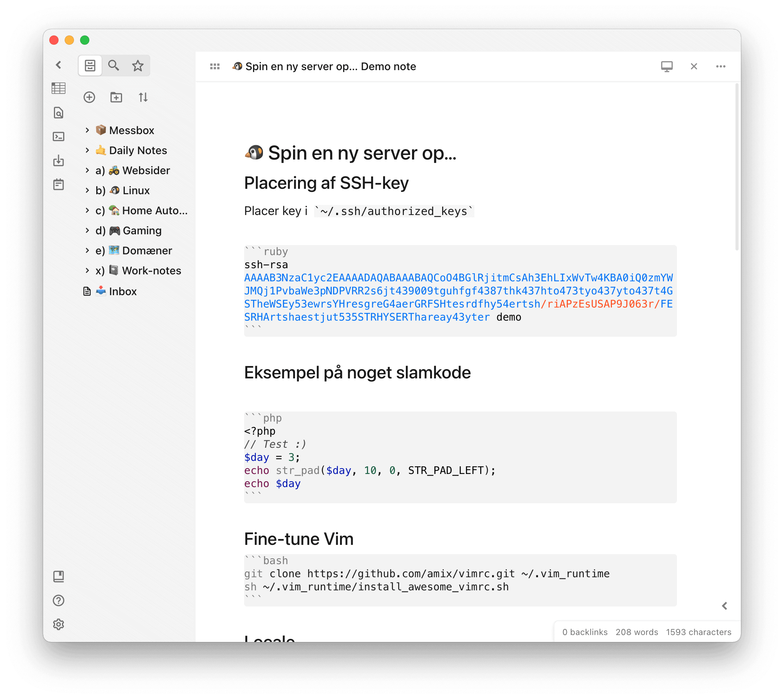
Task: Create a new folder with folder-plus icon
Action: click(116, 97)
